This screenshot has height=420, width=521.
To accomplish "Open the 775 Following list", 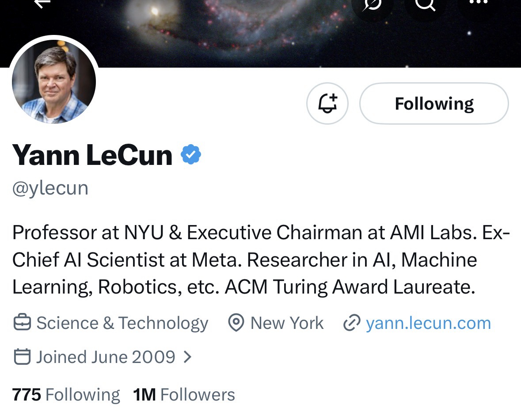I will click(x=66, y=394).
